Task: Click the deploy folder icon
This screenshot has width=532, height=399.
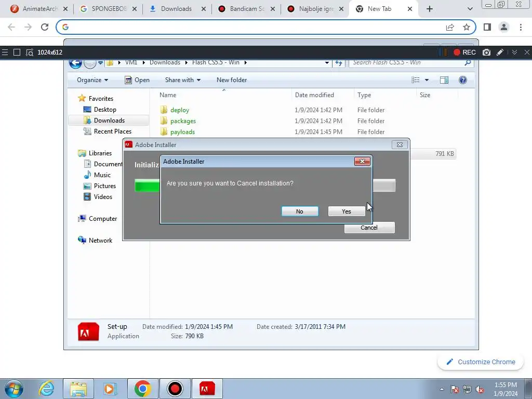Action: click(x=164, y=110)
